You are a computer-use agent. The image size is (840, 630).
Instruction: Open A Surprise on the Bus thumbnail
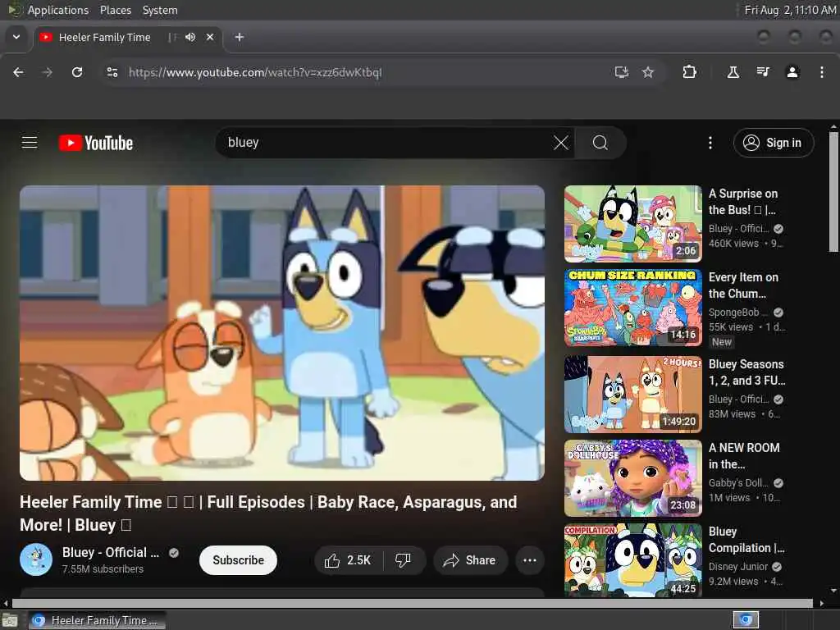pos(632,224)
